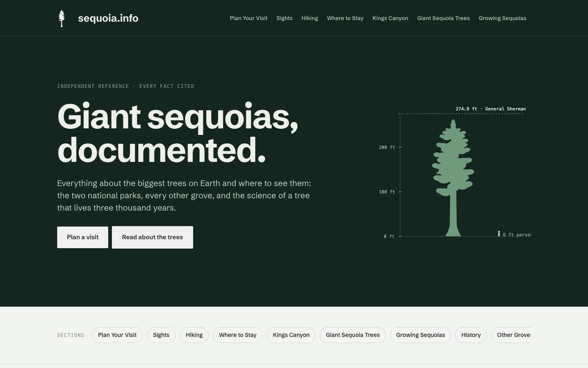Screen dimensions: 588x368
Task: Select the History section pill
Action: [x=471, y=335]
